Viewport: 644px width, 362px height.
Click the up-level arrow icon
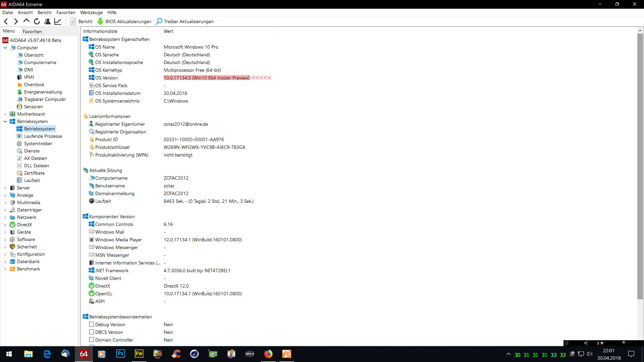[26, 21]
